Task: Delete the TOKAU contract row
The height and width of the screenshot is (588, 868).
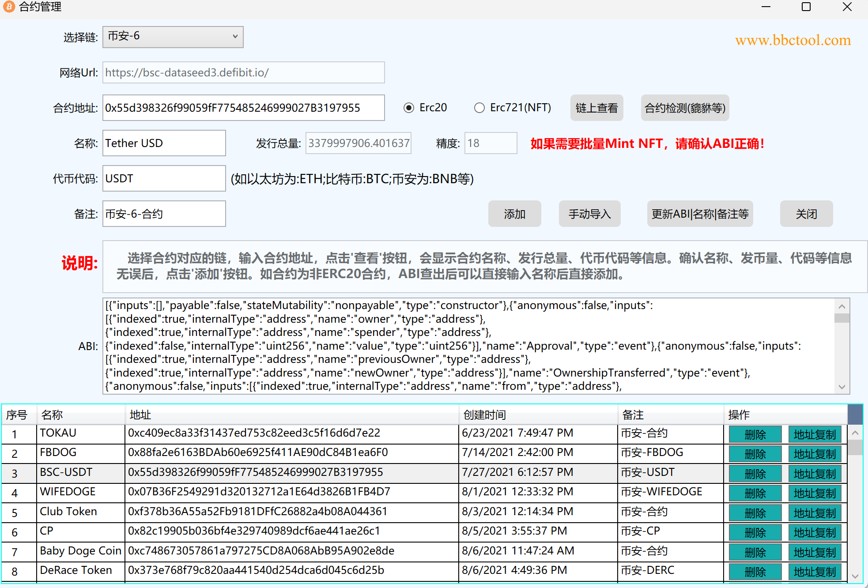Action: coord(755,435)
